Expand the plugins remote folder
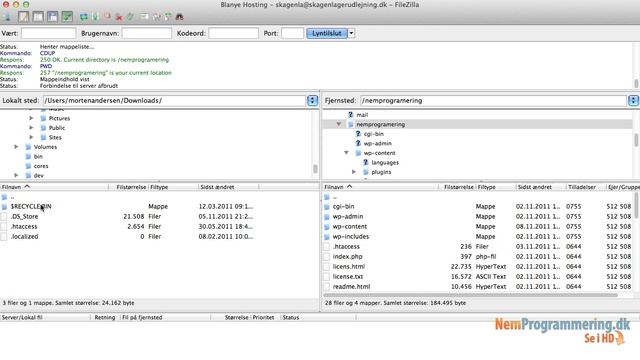The height and width of the screenshot is (360, 640). tap(354, 172)
